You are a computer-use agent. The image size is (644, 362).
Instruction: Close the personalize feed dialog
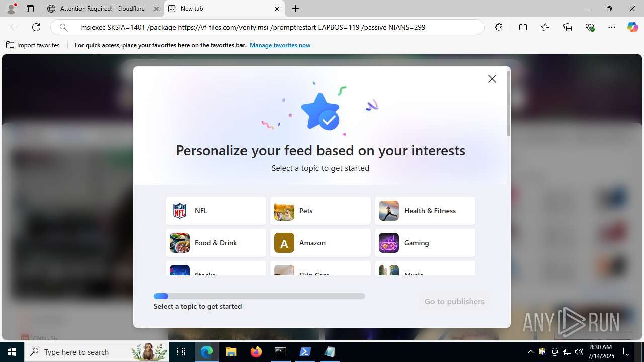492,79
